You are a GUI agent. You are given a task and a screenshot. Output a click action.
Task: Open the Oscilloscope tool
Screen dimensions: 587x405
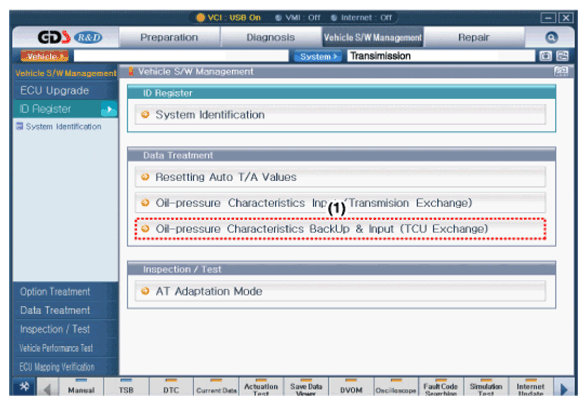pos(396,387)
